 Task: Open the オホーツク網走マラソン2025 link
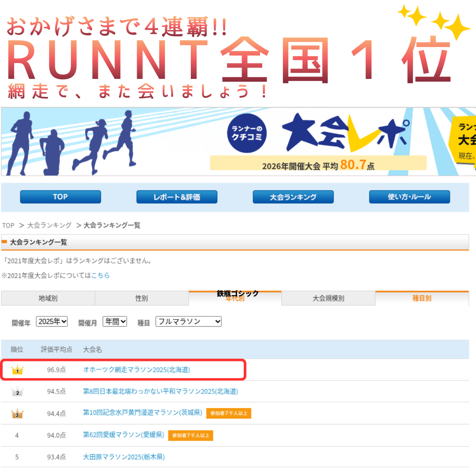pyautogui.click(x=137, y=370)
